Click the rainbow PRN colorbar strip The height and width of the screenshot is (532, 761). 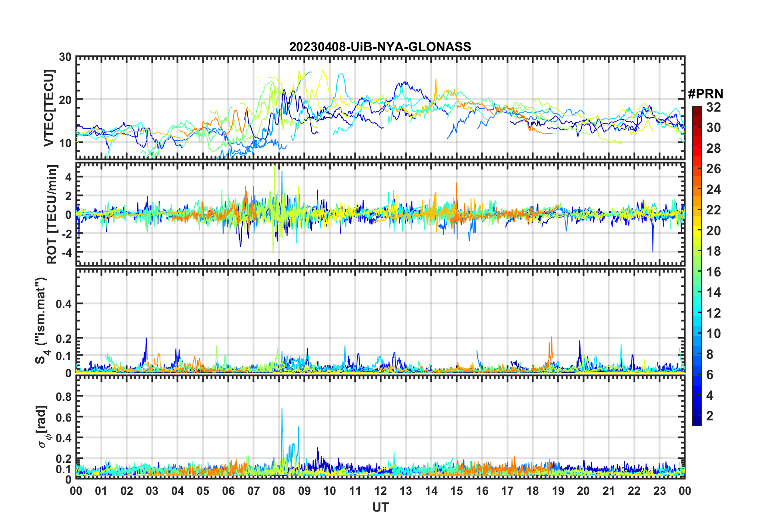697,266
